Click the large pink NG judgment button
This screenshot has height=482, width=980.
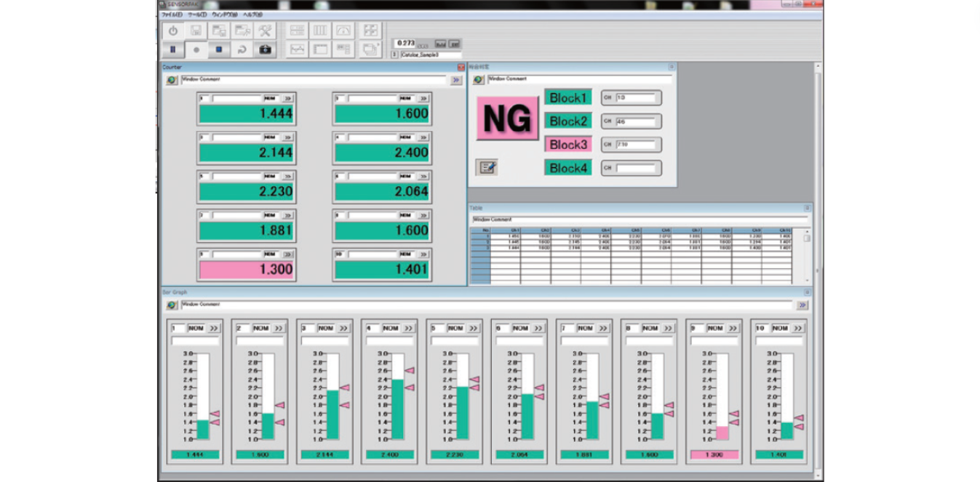507,119
